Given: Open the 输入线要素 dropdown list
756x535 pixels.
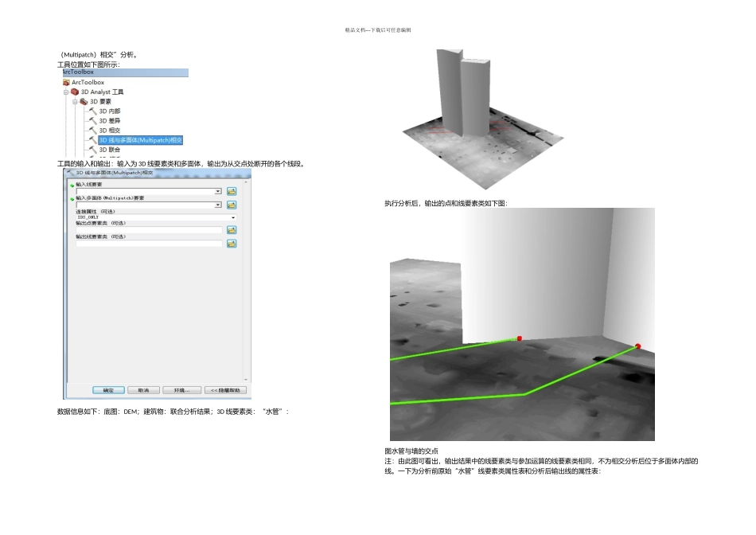Looking at the screenshot, I should (218, 192).
